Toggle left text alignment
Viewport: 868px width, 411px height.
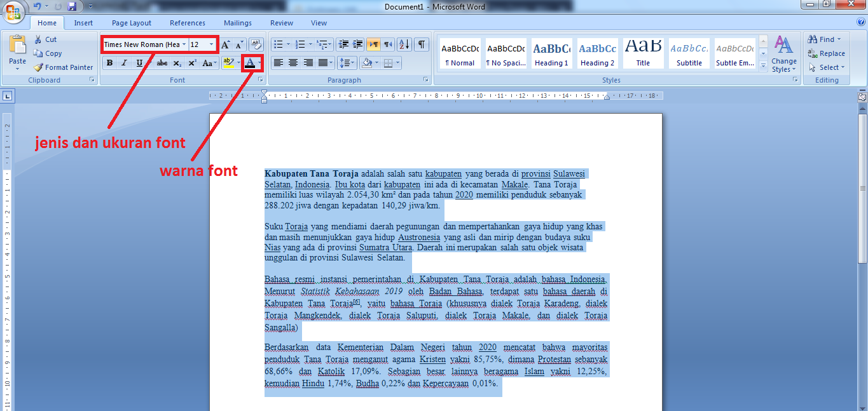278,62
